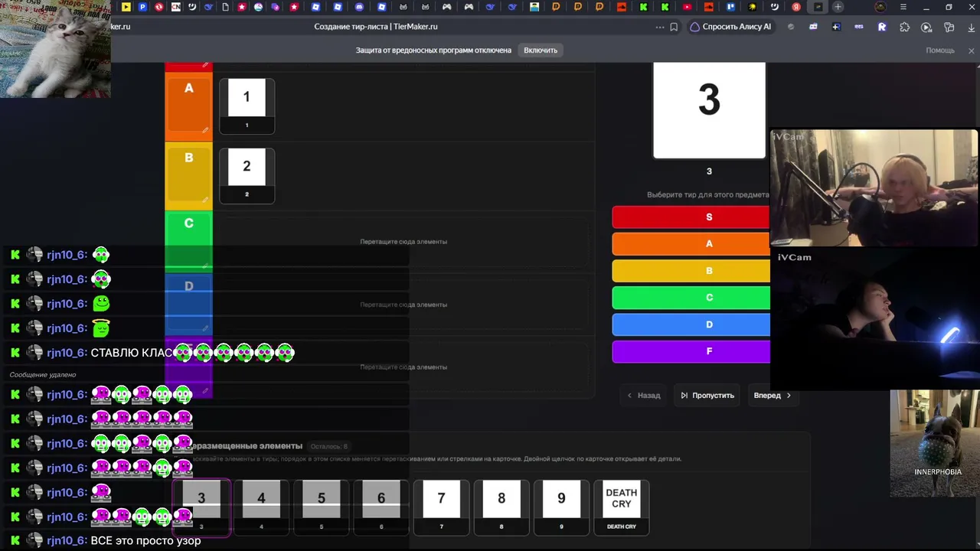Click the 'Сообщение удалено' notice in chat
This screenshot has height=551, width=980.
click(43, 375)
